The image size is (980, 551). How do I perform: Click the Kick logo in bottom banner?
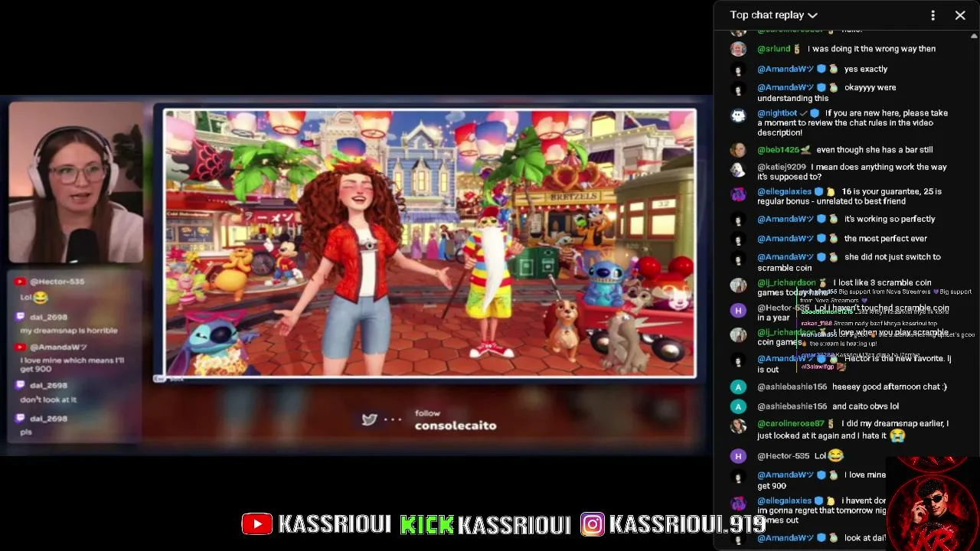click(x=426, y=524)
